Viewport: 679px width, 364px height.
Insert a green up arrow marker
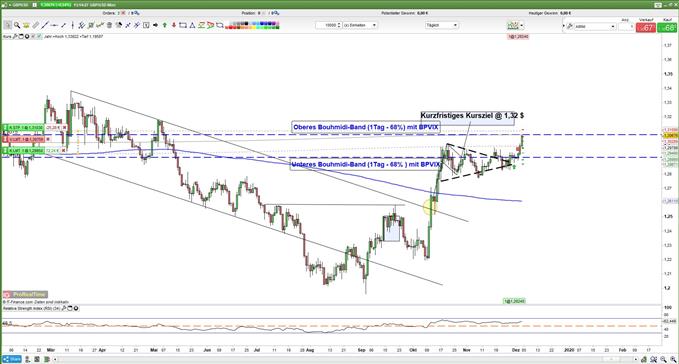(165, 25)
